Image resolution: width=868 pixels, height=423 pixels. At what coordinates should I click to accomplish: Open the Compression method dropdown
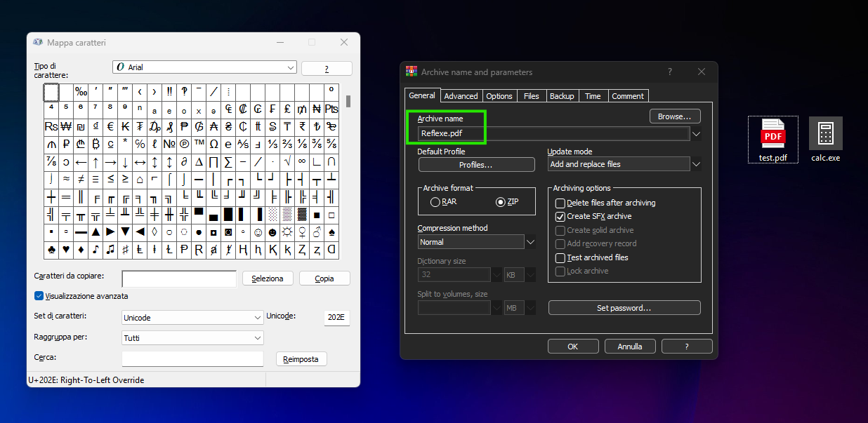click(530, 242)
